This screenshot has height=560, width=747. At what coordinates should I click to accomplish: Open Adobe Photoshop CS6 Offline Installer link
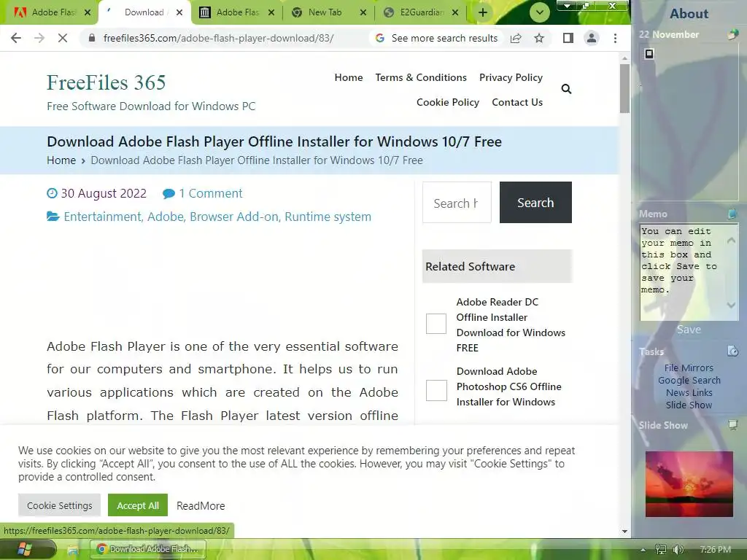point(508,386)
